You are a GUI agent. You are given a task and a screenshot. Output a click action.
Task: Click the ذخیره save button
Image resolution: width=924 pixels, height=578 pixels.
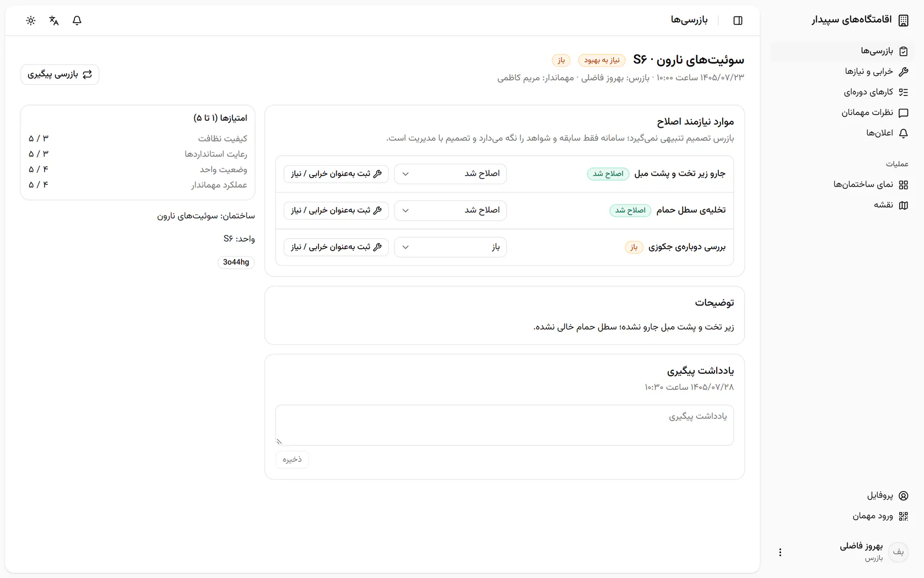(x=292, y=460)
